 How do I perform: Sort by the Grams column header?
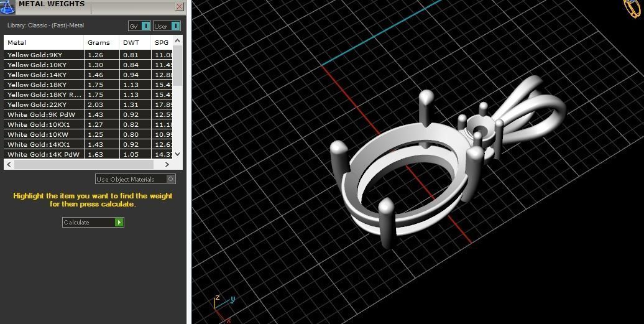click(101, 42)
